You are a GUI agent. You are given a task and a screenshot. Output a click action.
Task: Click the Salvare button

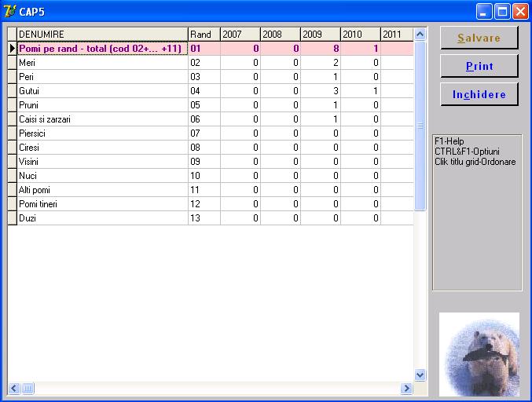(x=479, y=38)
